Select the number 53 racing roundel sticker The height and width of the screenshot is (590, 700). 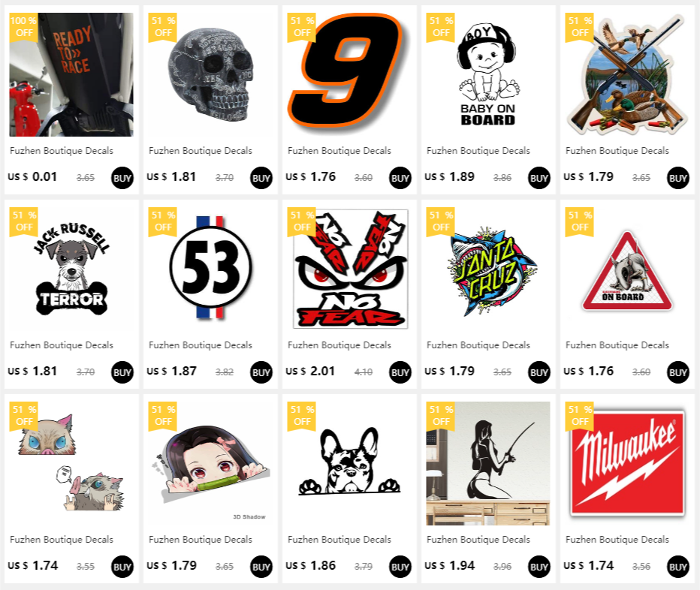click(x=210, y=269)
